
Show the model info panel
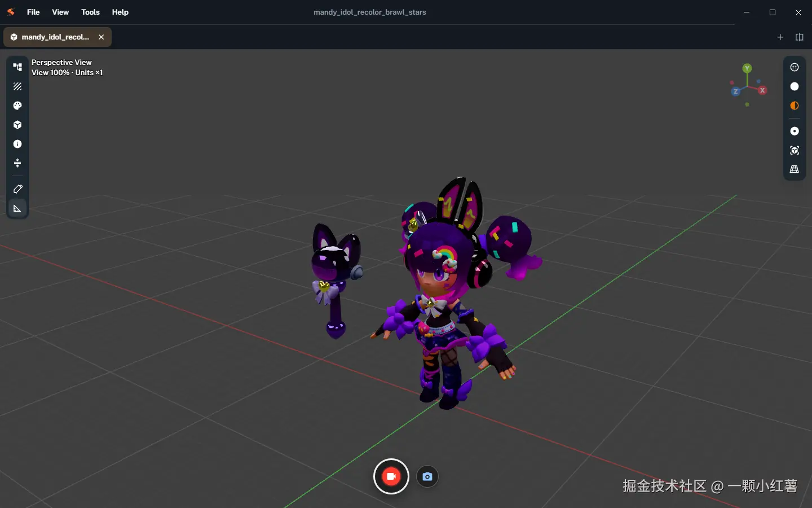[17, 144]
